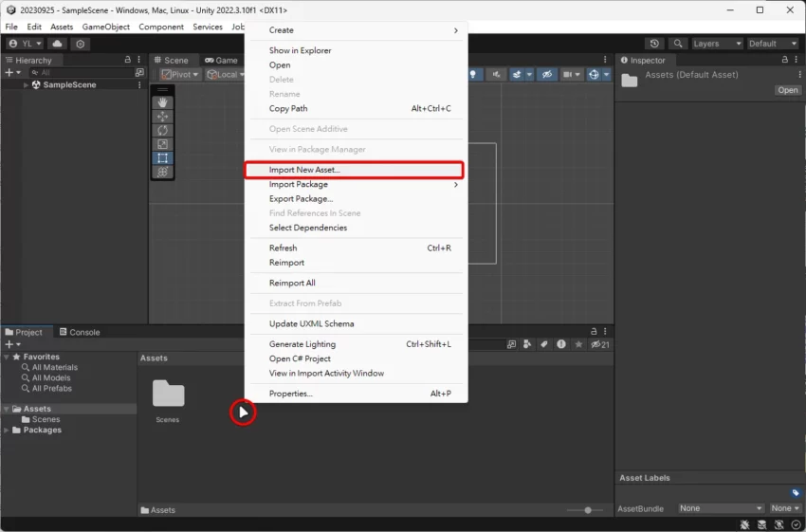This screenshot has width=806, height=532.
Task: Toggle scene gizmos display
Action: coord(594,75)
